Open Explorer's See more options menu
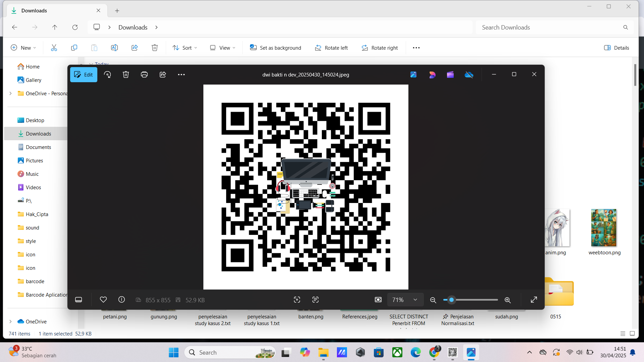644x362 pixels. [416, 48]
